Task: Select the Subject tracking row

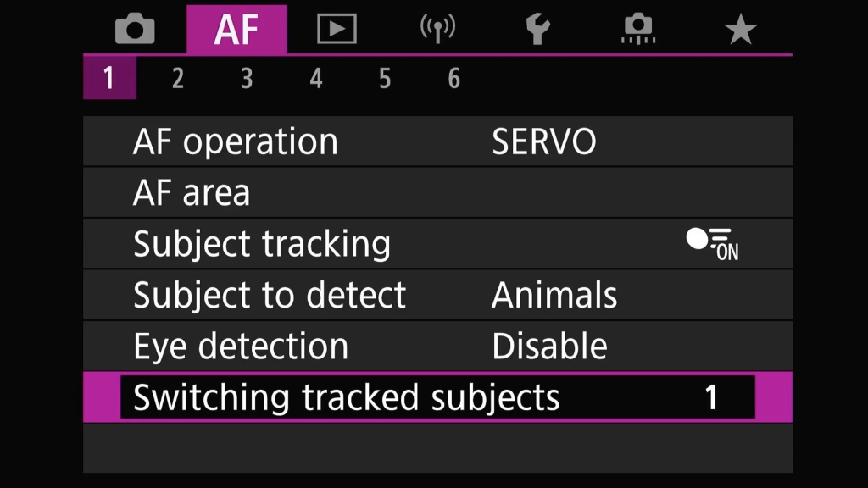Action: [437, 243]
